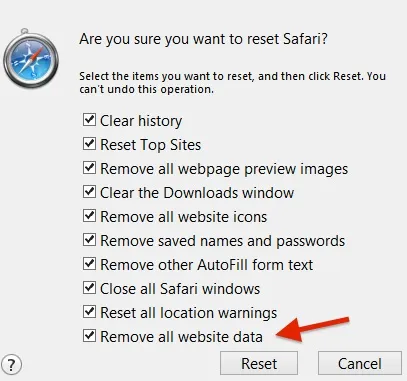Select the 'Clear history' label text

click(x=141, y=121)
